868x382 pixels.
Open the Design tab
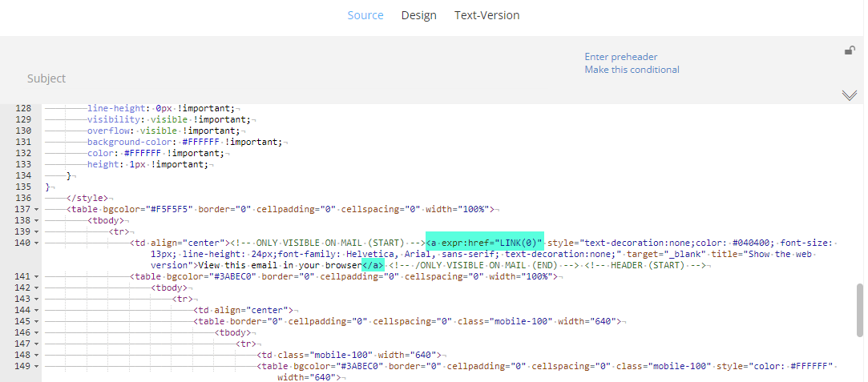(x=418, y=15)
